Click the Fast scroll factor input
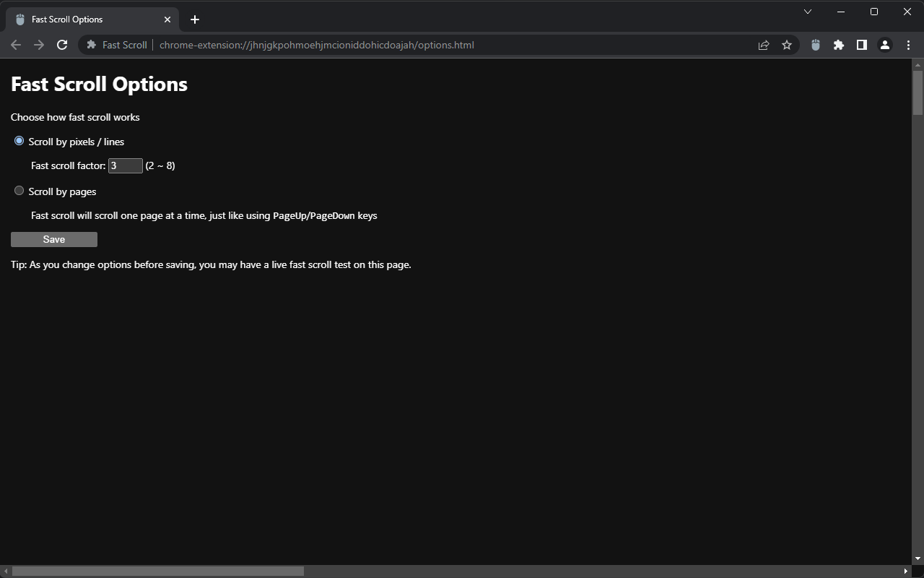The width and height of the screenshot is (924, 578). (x=126, y=165)
